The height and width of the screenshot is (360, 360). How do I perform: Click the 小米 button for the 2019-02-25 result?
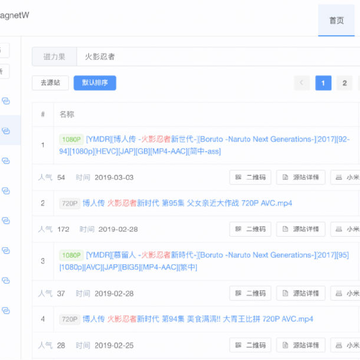click(345, 345)
